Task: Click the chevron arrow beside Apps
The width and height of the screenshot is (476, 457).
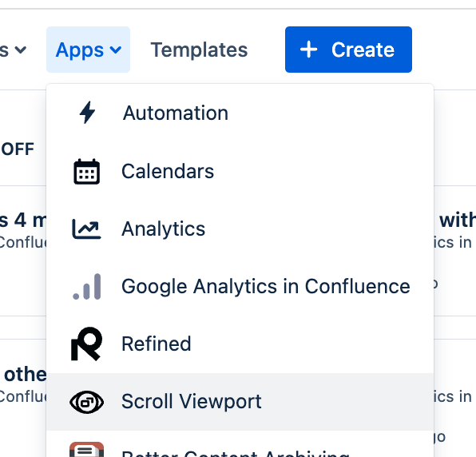Action: (116, 50)
